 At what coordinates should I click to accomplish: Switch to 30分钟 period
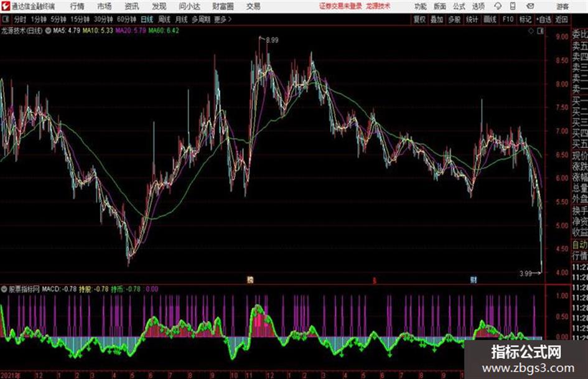[103, 19]
